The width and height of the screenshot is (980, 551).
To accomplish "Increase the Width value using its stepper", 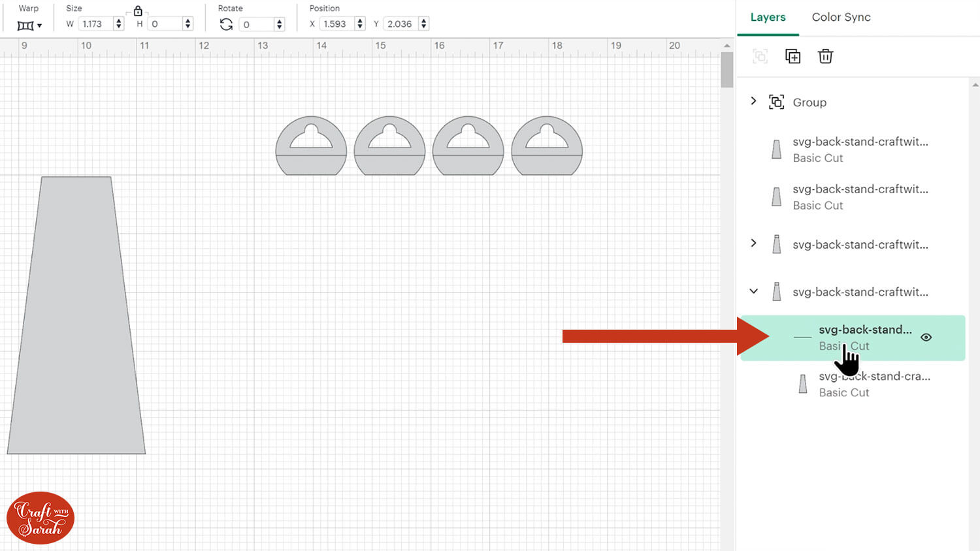I will [x=118, y=20].
